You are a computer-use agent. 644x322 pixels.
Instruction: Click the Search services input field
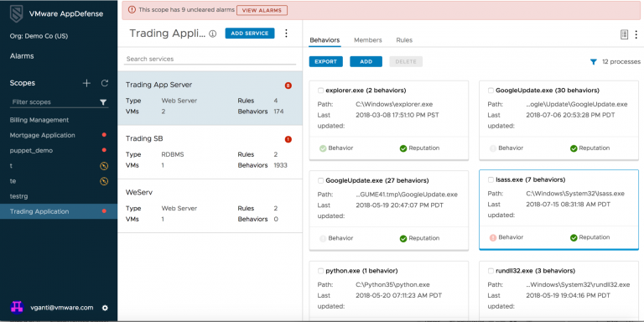pos(210,60)
